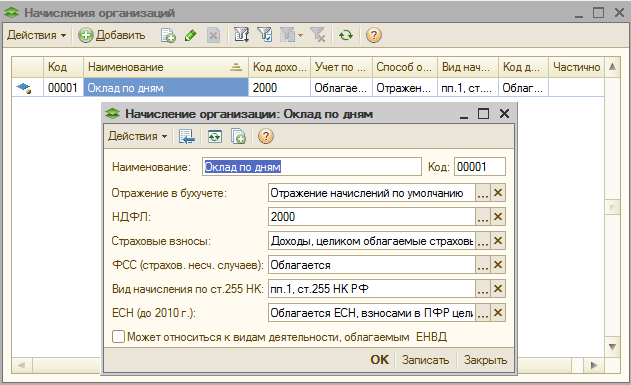Select the 00001 code cell in the list

click(63, 88)
